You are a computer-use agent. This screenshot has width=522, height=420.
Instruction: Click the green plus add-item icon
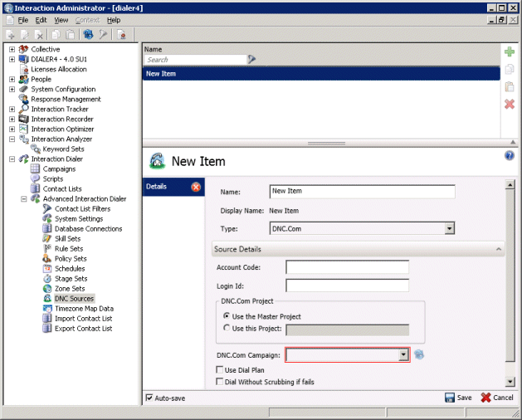[510, 52]
